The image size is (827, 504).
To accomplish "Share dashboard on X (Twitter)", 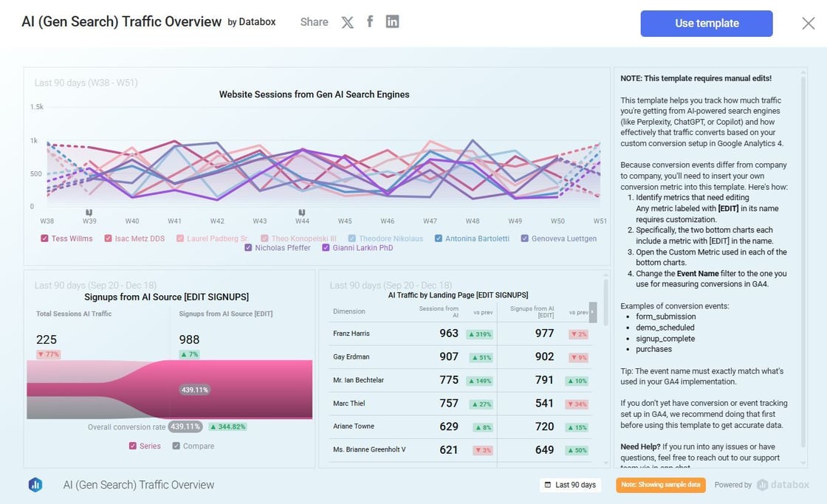I will pyautogui.click(x=347, y=22).
